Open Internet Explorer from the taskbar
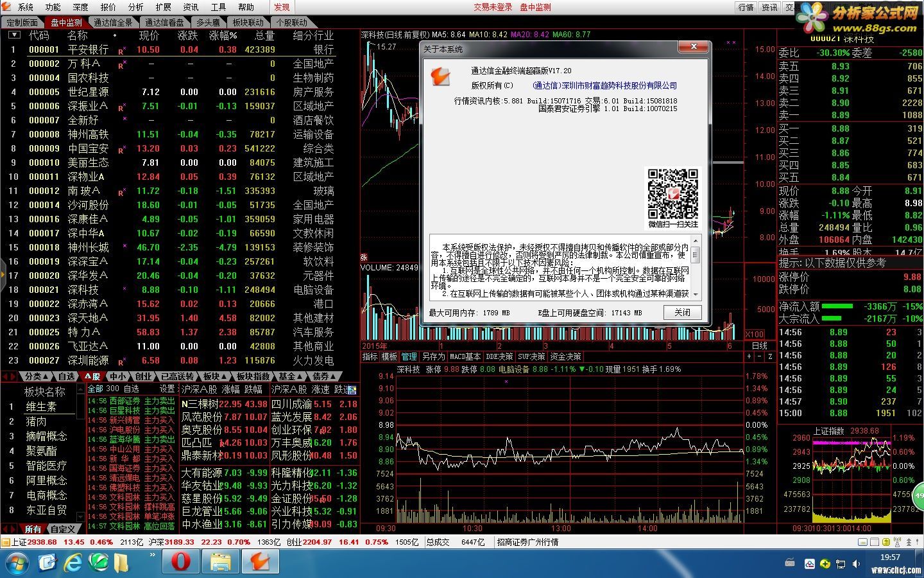The height and width of the screenshot is (578, 924). [x=73, y=563]
